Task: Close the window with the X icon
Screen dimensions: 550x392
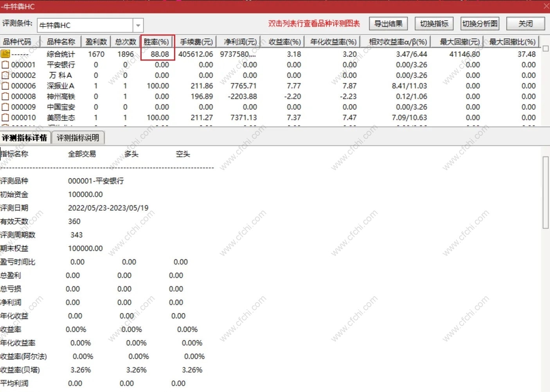Action: coord(546,6)
